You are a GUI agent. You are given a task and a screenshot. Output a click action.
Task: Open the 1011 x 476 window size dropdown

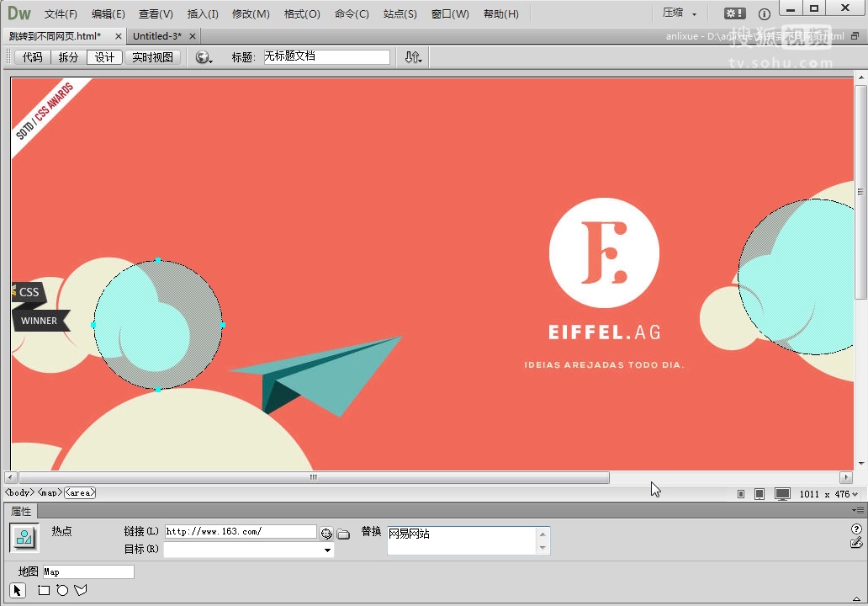pos(828,494)
